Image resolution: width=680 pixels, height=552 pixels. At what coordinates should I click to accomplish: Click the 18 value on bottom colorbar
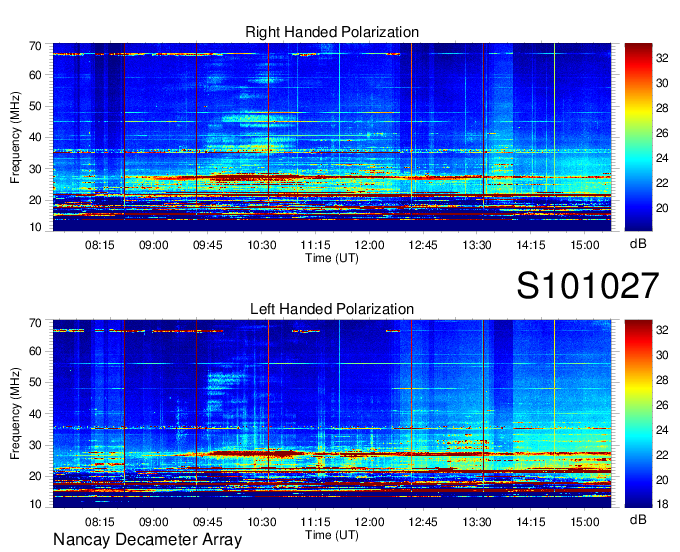coord(662,504)
